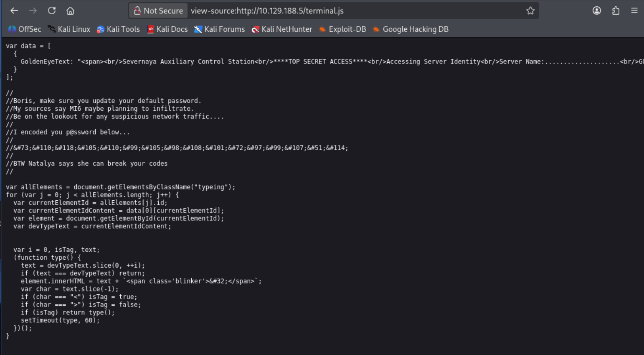Click the "var currentElementIdContent" line
The width and height of the screenshot is (644, 355).
coord(119,211)
